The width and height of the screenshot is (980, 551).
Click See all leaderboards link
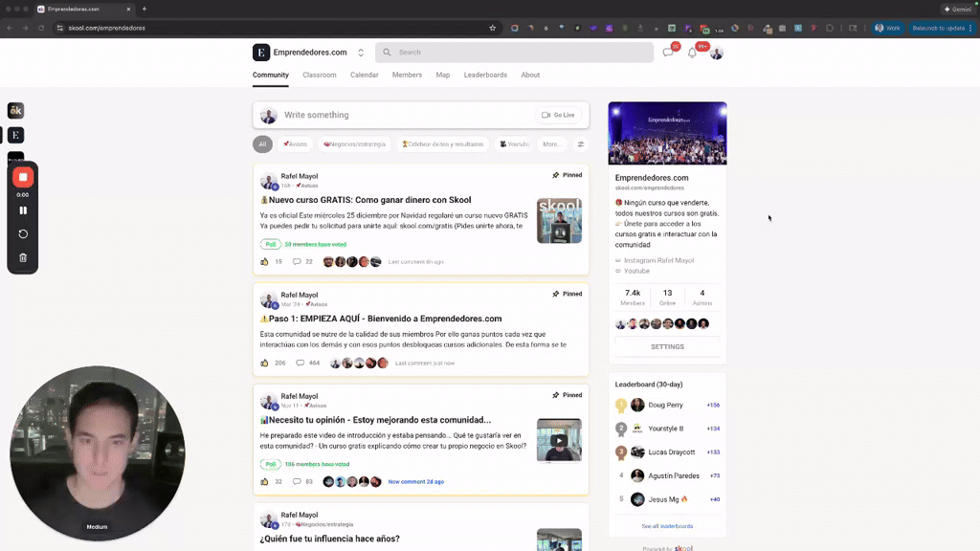pos(667,526)
